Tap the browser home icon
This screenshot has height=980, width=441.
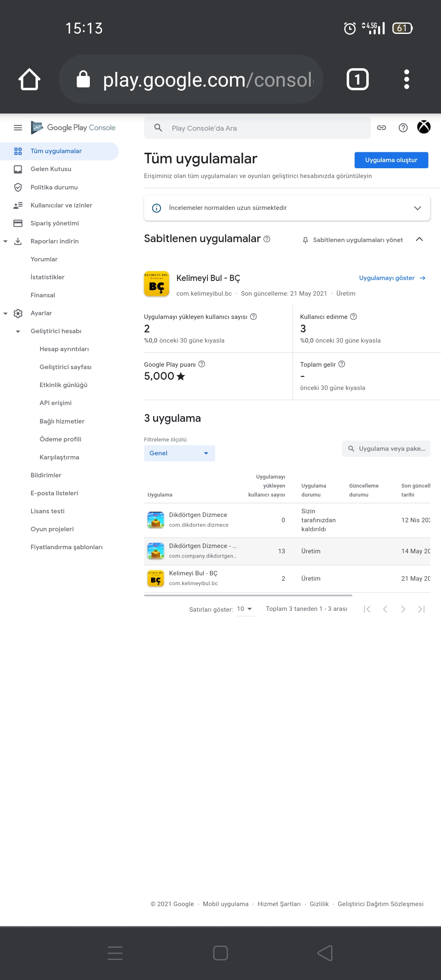pos(29,79)
